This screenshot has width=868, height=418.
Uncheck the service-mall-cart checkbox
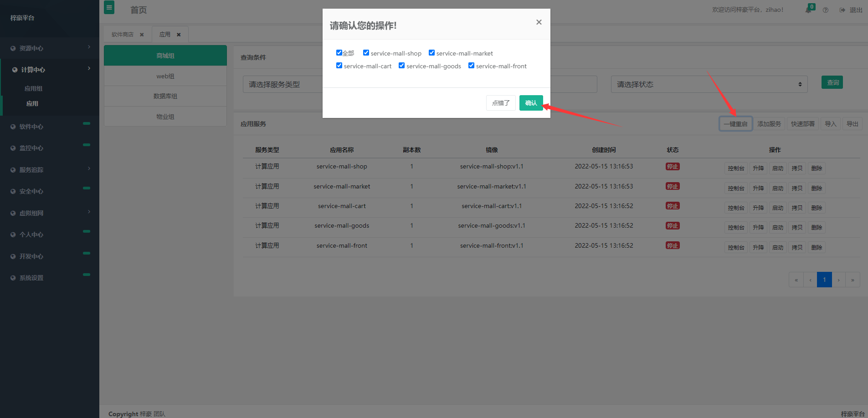point(339,66)
